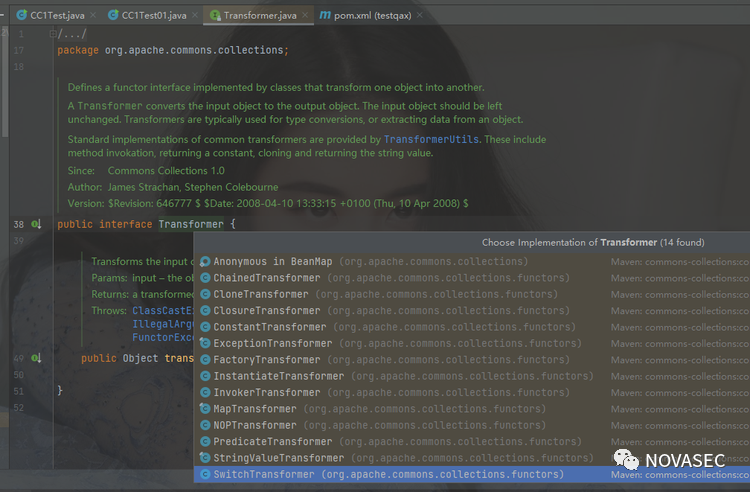Click the MapTransformer class icon
750x492 pixels.
(x=205, y=409)
